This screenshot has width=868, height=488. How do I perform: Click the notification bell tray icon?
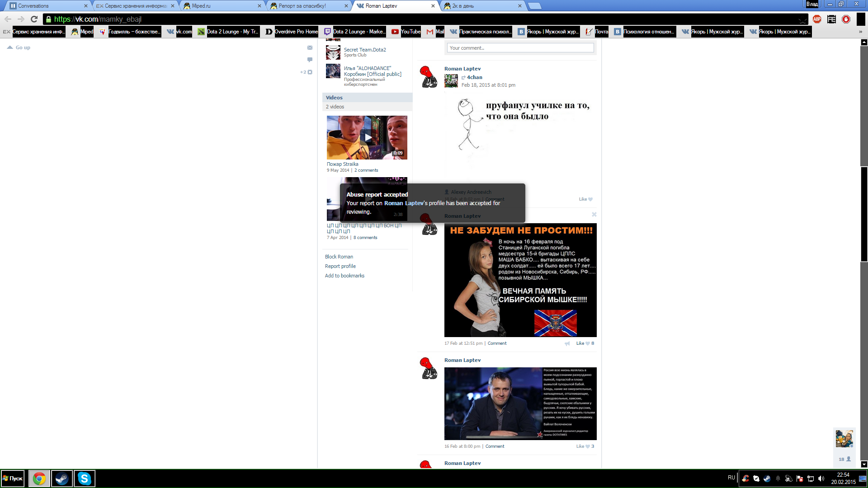[x=778, y=479]
